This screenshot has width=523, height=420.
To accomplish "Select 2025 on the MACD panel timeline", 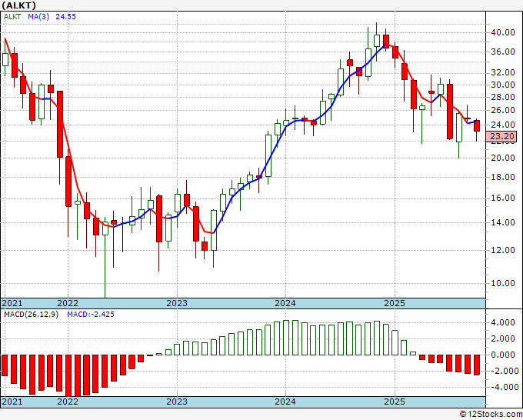I will [x=395, y=402].
